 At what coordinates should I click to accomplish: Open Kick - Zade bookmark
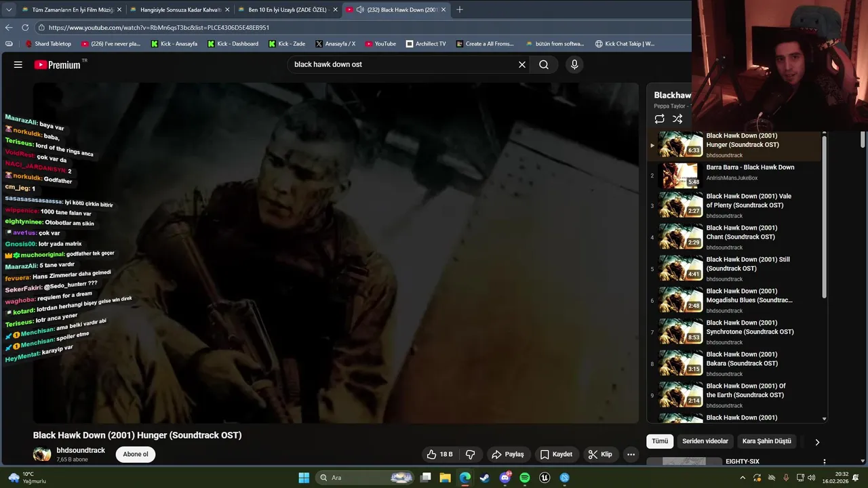tap(287, 43)
